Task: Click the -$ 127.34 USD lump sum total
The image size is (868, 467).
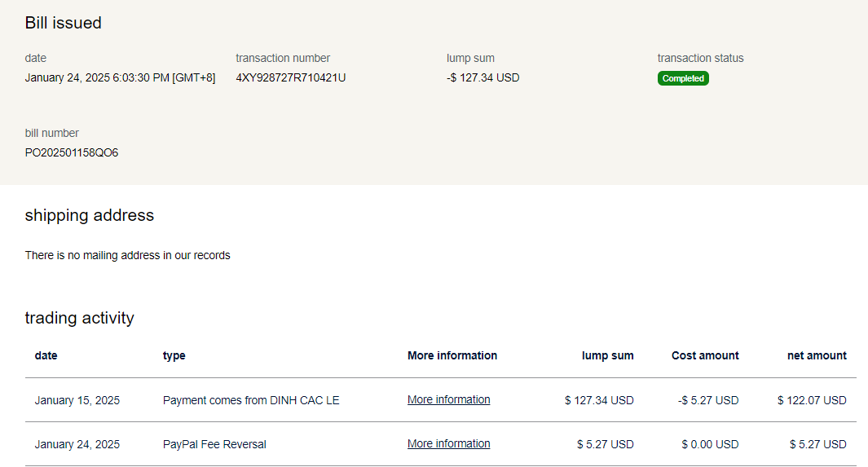Action: 482,78
